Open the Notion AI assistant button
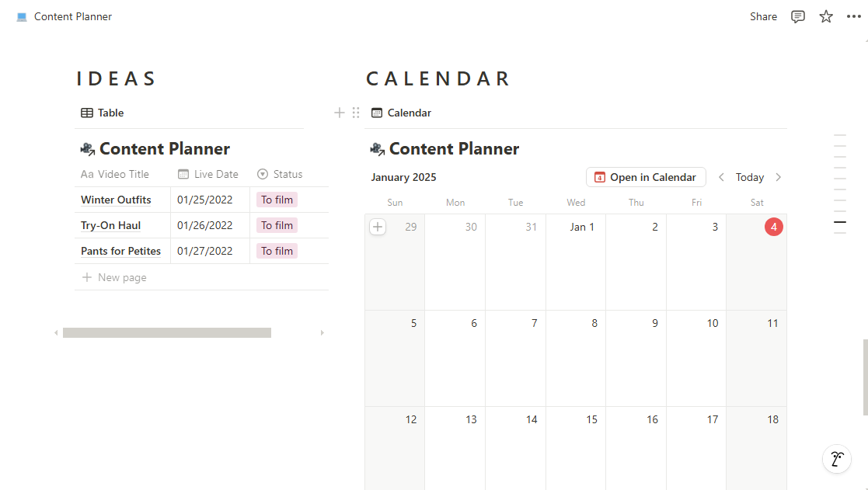The image size is (868, 490). pyautogui.click(x=837, y=459)
